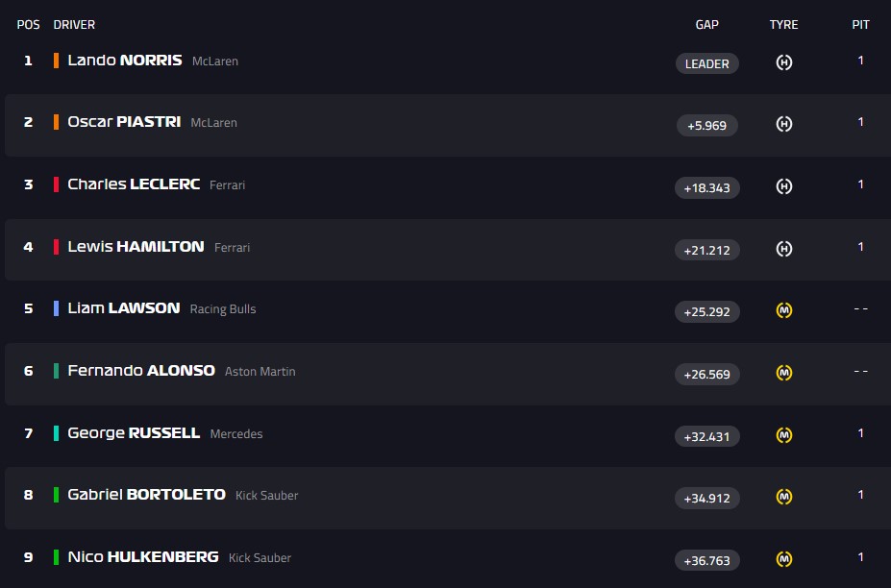
Task: Select the TYRE column header
Action: point(783,25)
